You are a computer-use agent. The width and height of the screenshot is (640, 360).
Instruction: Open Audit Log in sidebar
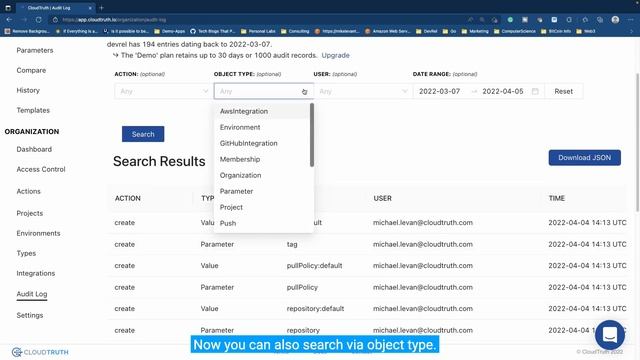[x=32, y=294]
